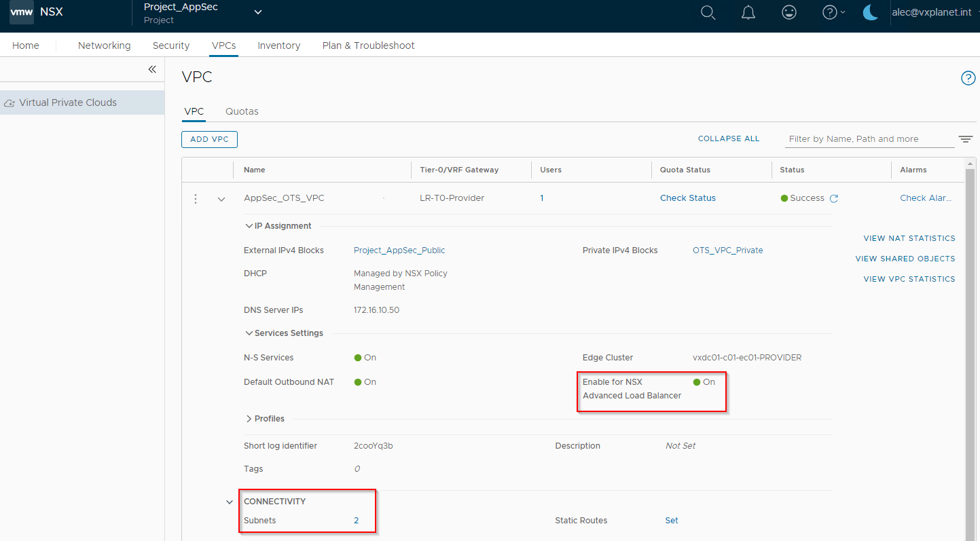980x541 pixels.
Task: Click the Alarms column header
Action: coord(913,170)
